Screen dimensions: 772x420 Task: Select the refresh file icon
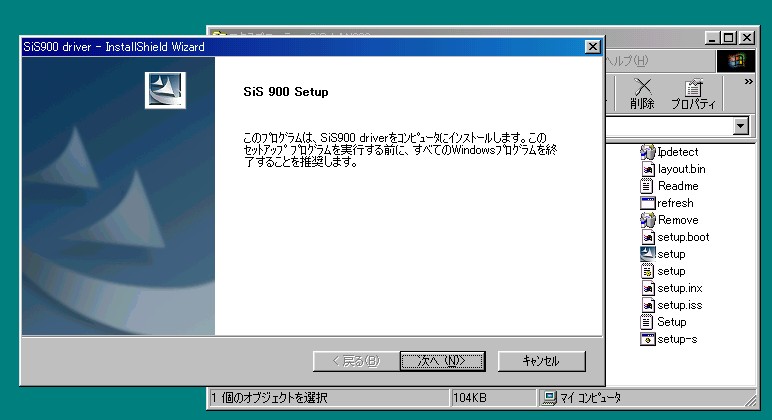coord(647,203)
